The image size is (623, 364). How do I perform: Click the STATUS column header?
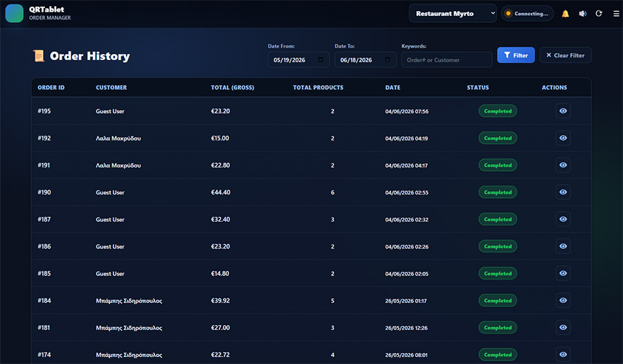point(478,87)
